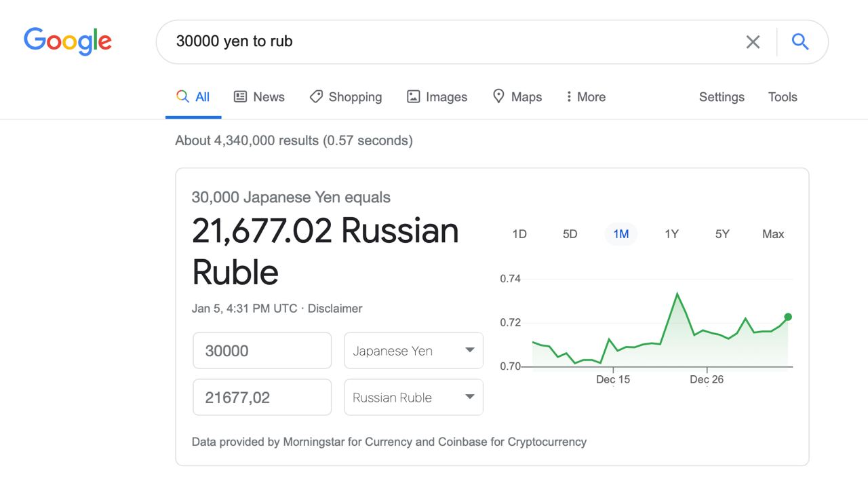868x479 pixels.
Task: Click the 30000 amount input field
Action: point(262,351)
